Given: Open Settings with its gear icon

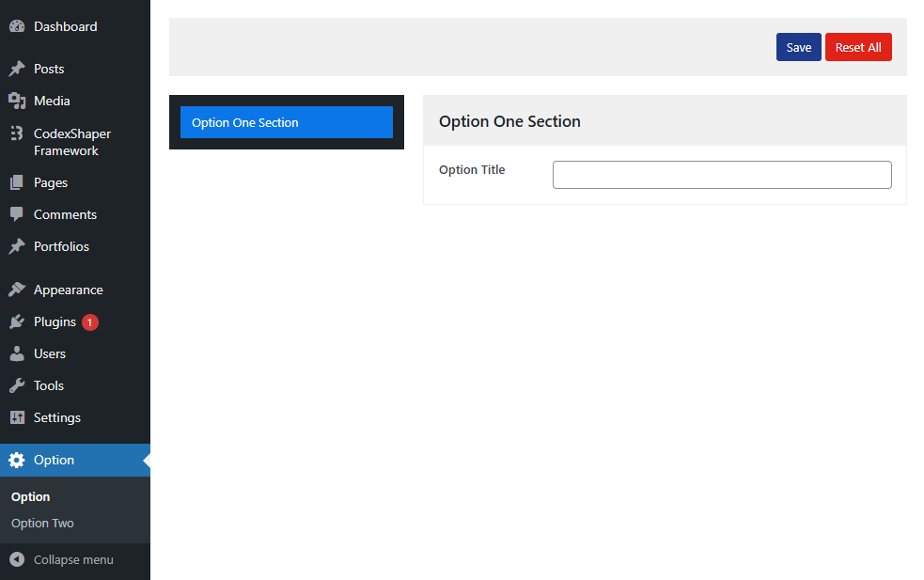Looking at the screenshot, I should point(15,417).
